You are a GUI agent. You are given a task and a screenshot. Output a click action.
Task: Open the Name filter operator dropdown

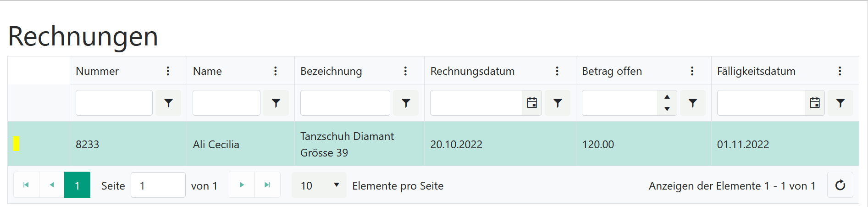tap(276, 103)
